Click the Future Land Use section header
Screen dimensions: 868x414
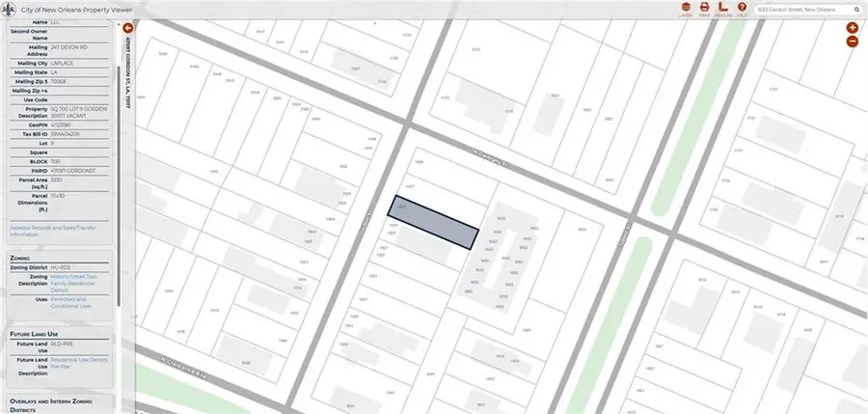pyautogui.click(x=34, y=334)
